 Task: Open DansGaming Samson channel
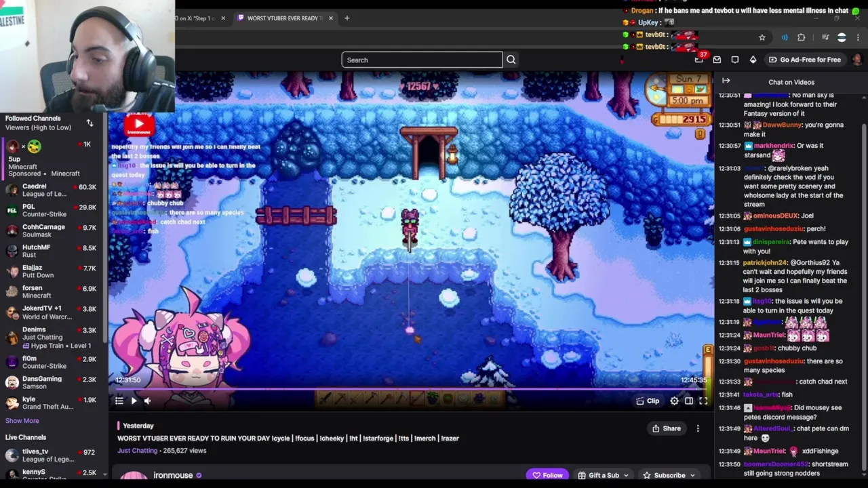[52, 382]
